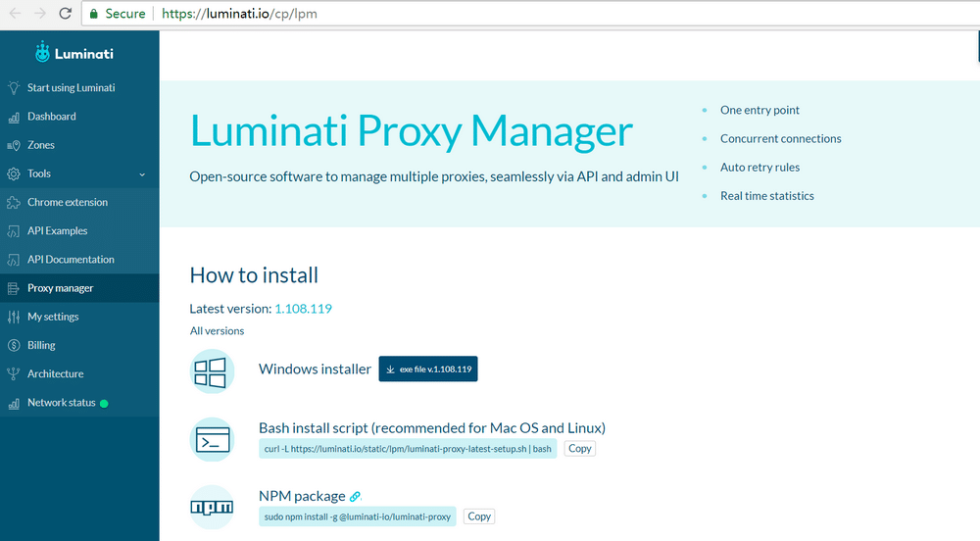Click the Zones location pin icon
980x541 pixels.
tap(14, 146)
